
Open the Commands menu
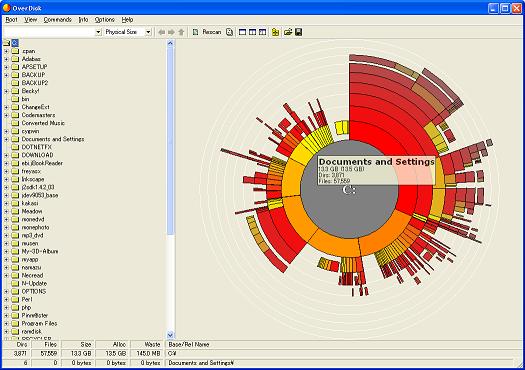pos(58,20)
